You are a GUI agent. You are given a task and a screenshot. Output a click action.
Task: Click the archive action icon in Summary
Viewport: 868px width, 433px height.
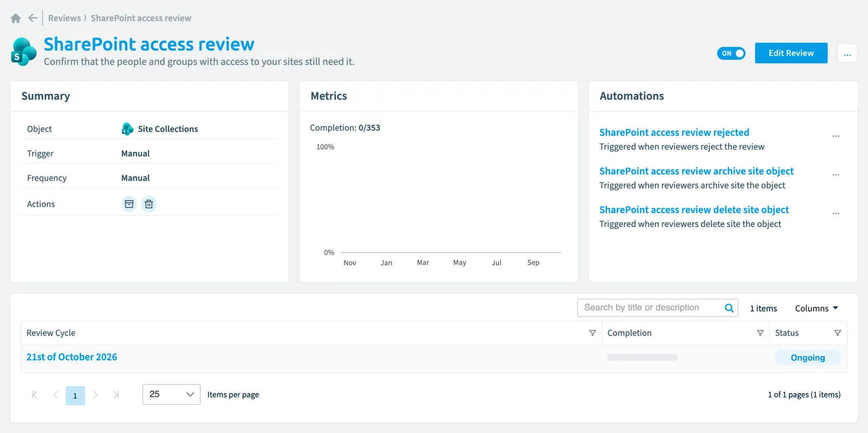tap(129, 204)
